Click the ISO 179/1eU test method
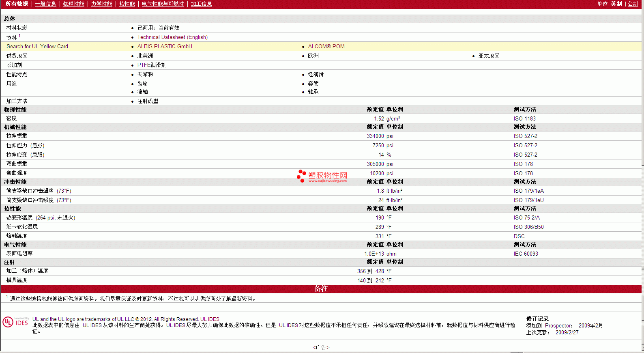This screenshot has height=353, width=644. coord(528,200)
